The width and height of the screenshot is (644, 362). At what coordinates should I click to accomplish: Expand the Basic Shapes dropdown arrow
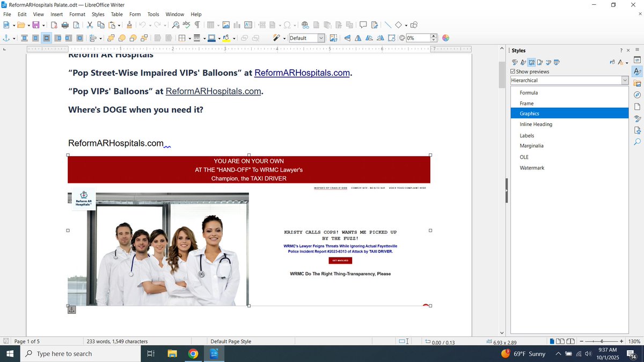tap(406, 25)
